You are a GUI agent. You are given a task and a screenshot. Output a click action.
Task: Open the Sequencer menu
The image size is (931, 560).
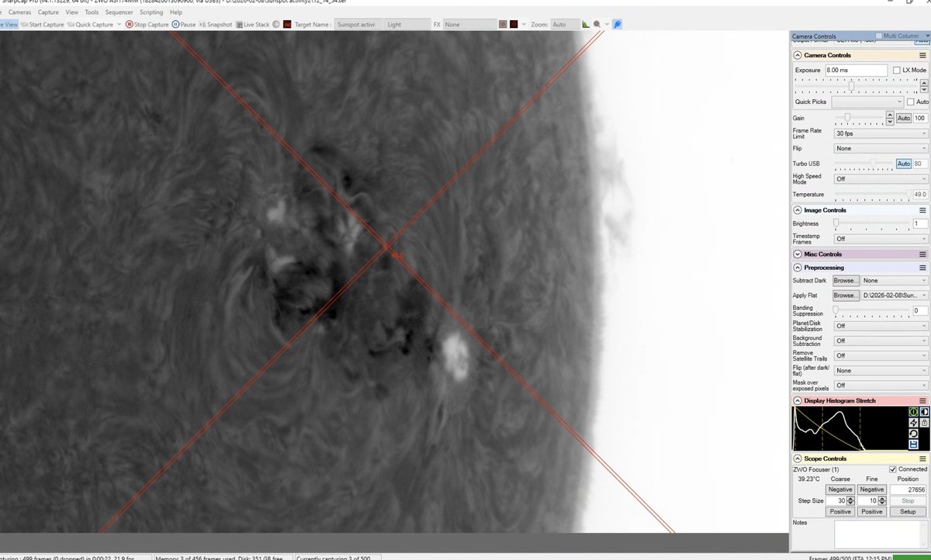click(x=119, y=12)
